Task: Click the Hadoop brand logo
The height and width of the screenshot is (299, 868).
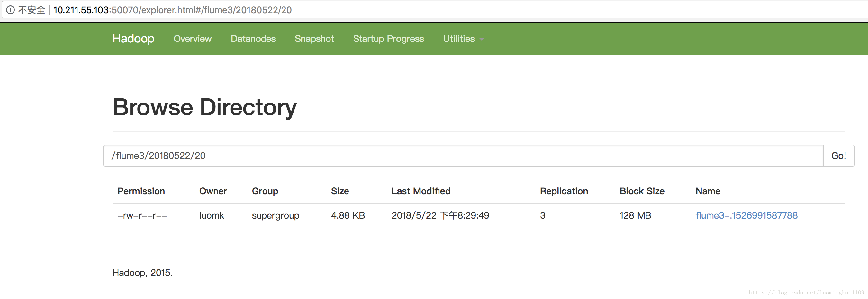Action: [x=133, y=39]
